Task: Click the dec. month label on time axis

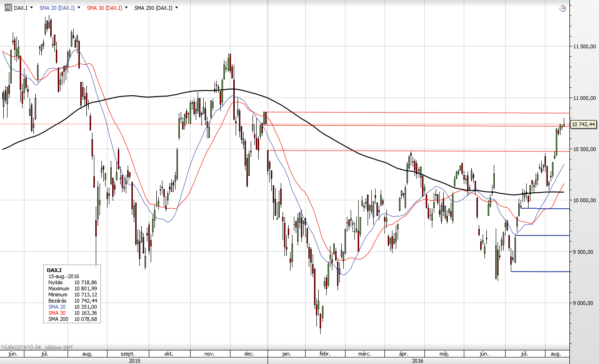Action: click(x=250, y=354)
